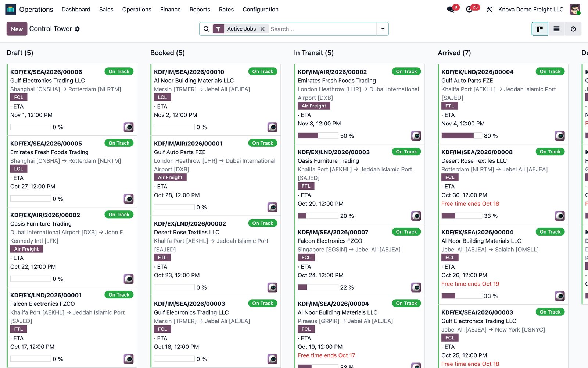Open the user avatar menu

(x=575, y=9)
